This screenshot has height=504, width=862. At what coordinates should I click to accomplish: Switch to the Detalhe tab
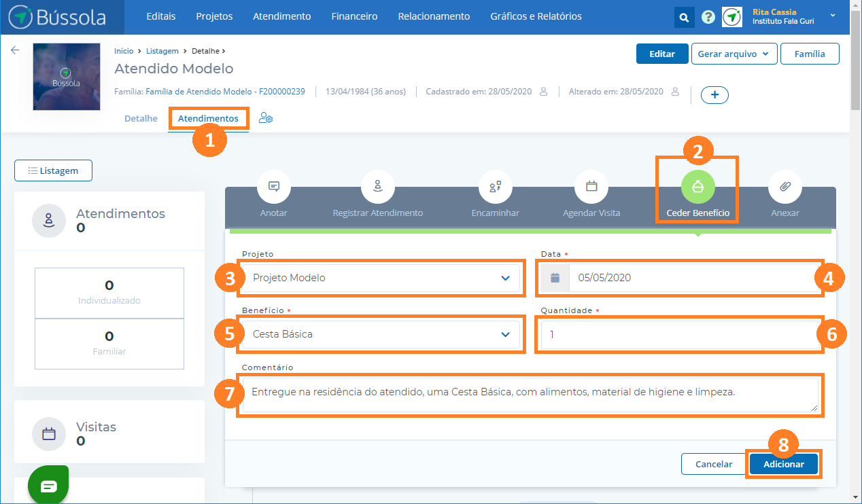[141, 119]
